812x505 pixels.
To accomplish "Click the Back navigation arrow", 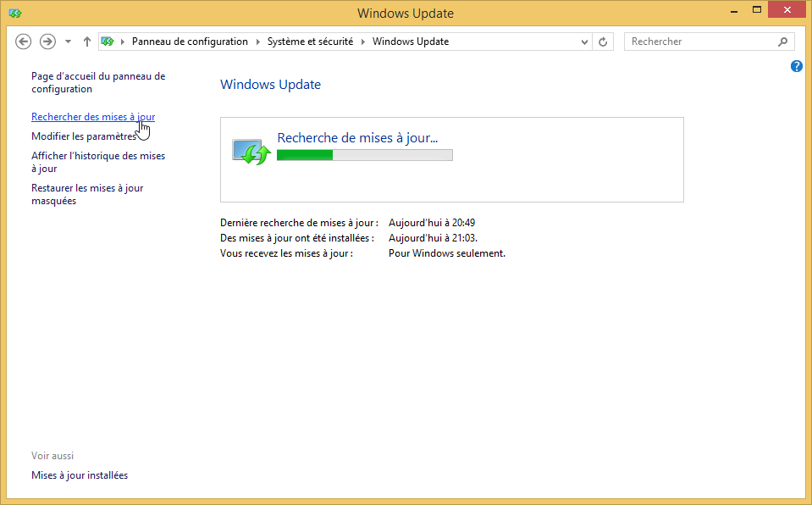I will click(24, 42).
